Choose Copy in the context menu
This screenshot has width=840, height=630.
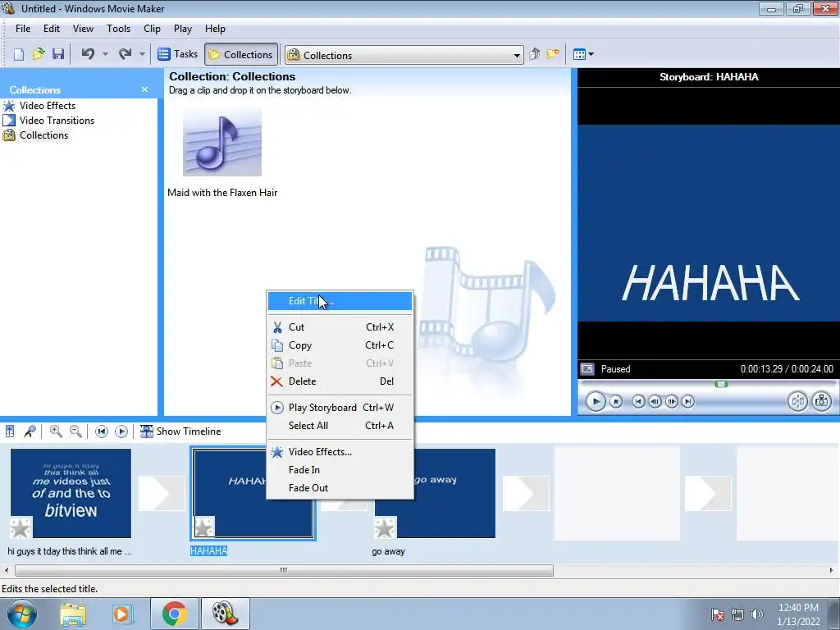click(x=340, y=345)
